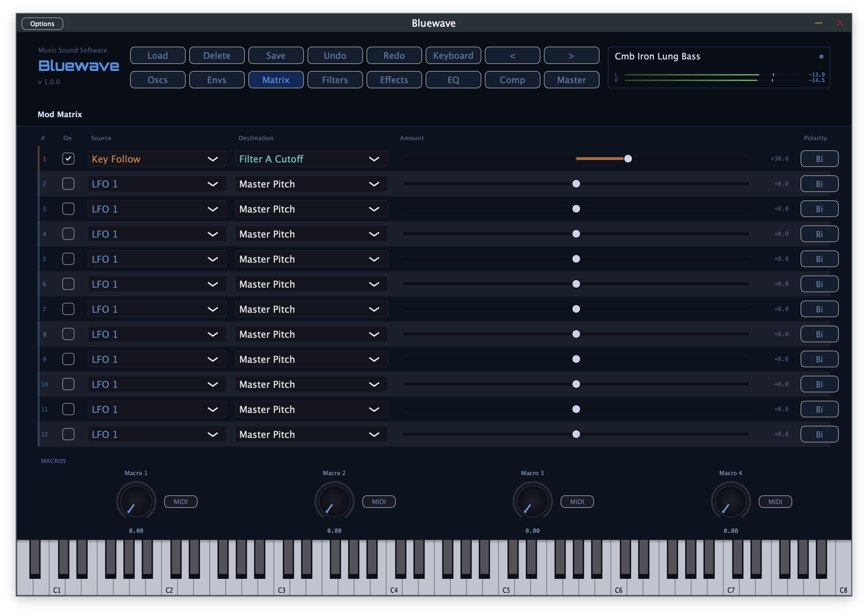Click the Delete preset button
The width and height of the screenshot is (868, 615).
pyautogui.click(x=217, y=56)
